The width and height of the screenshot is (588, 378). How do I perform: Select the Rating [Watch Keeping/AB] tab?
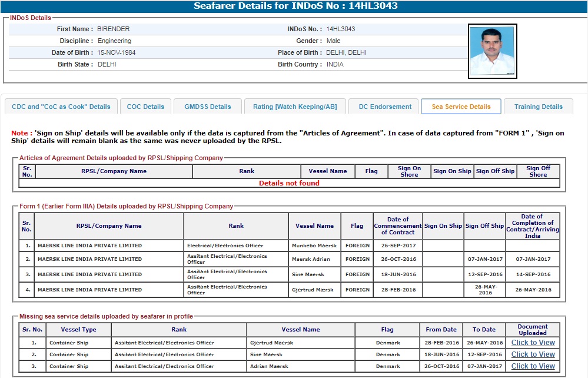tap(295, 107)
